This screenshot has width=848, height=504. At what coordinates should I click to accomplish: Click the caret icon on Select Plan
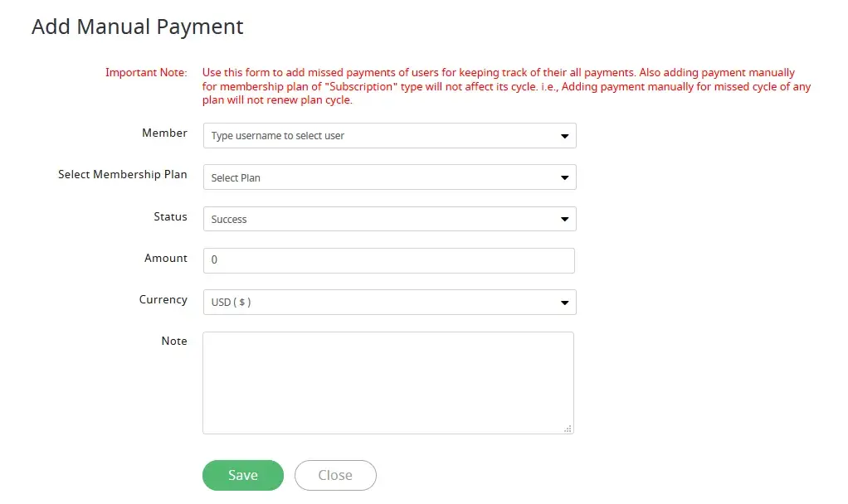point(564,177)
